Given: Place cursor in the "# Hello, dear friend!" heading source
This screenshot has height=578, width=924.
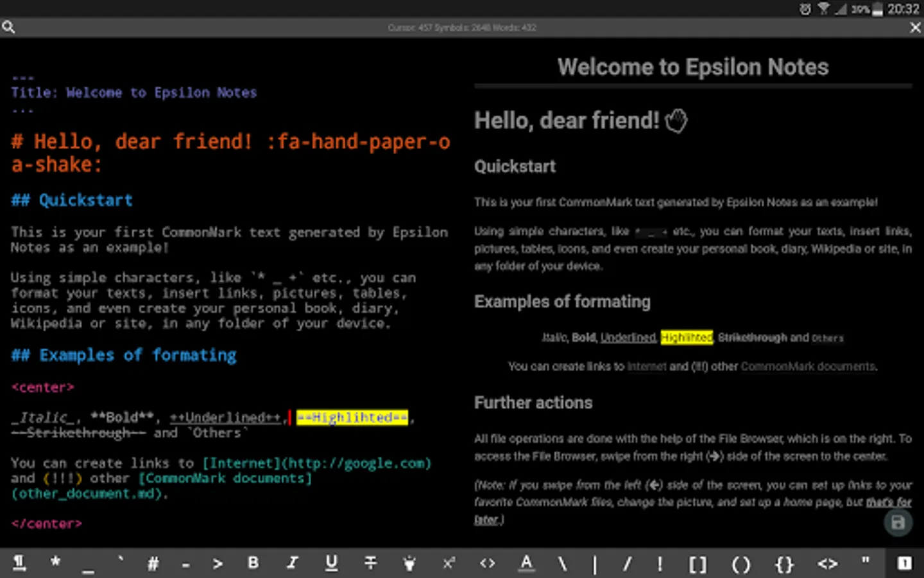Looking at the screenshot, I should [x=231, y=153].
